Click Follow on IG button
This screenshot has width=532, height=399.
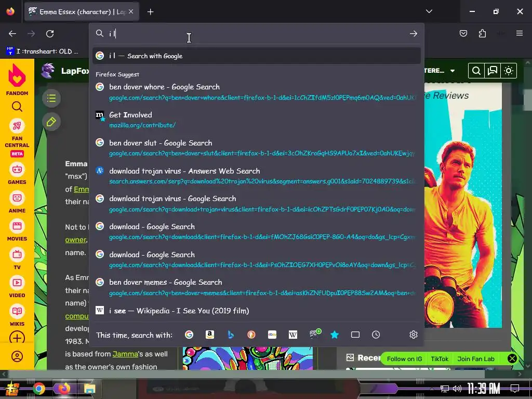[x=404, y=359]
